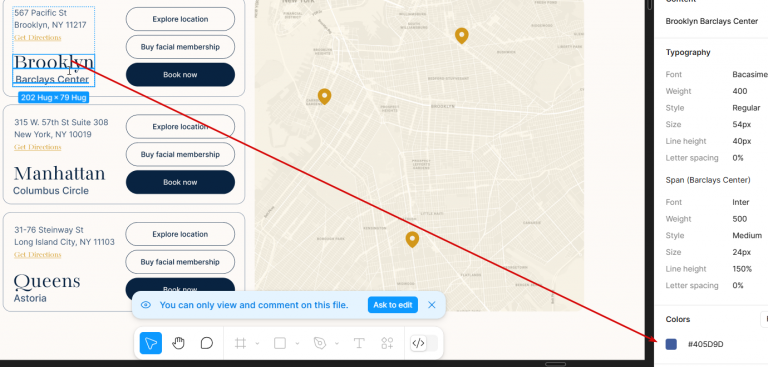Click the #405D9D color swatch

[x=671, y=344]
